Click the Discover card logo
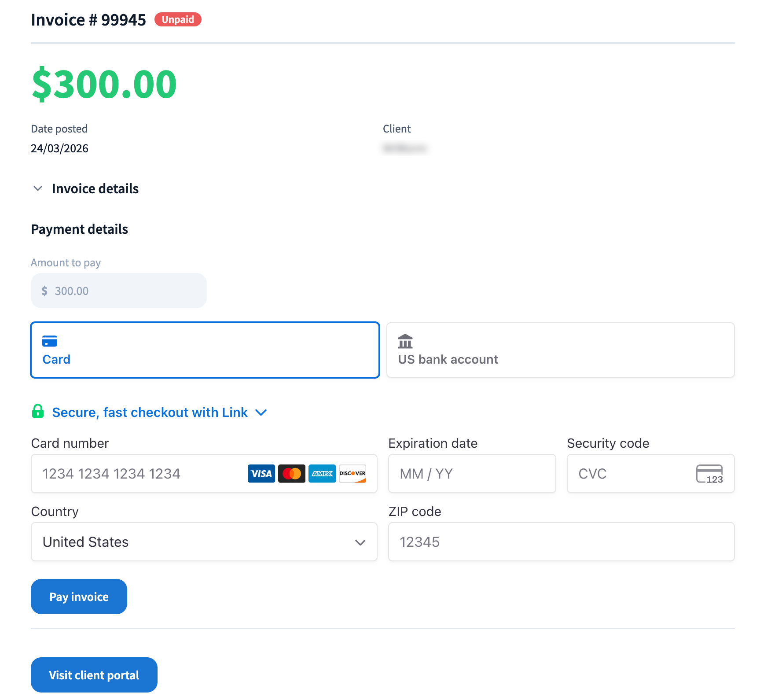The width and height of the screenshot is (771, 700). pyautogui.click(x=352, y=474)
